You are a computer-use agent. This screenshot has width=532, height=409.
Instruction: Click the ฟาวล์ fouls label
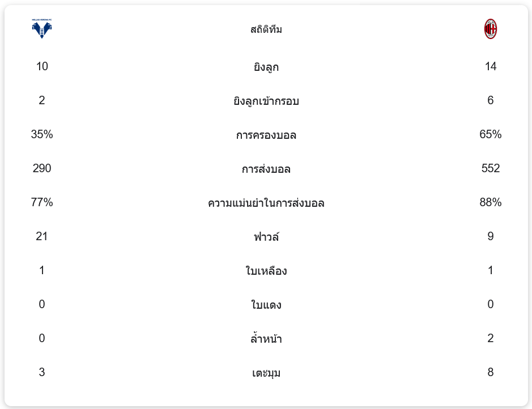coord(266,237)
